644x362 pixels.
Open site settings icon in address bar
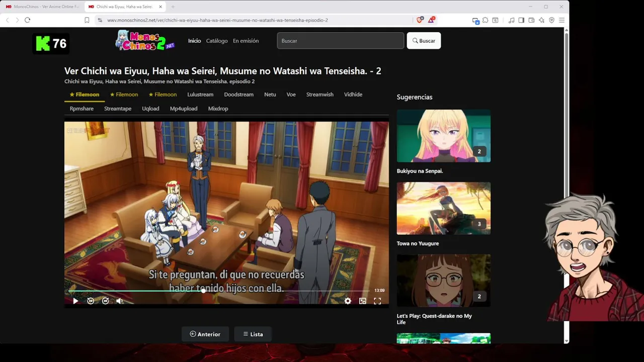(100, 20)
